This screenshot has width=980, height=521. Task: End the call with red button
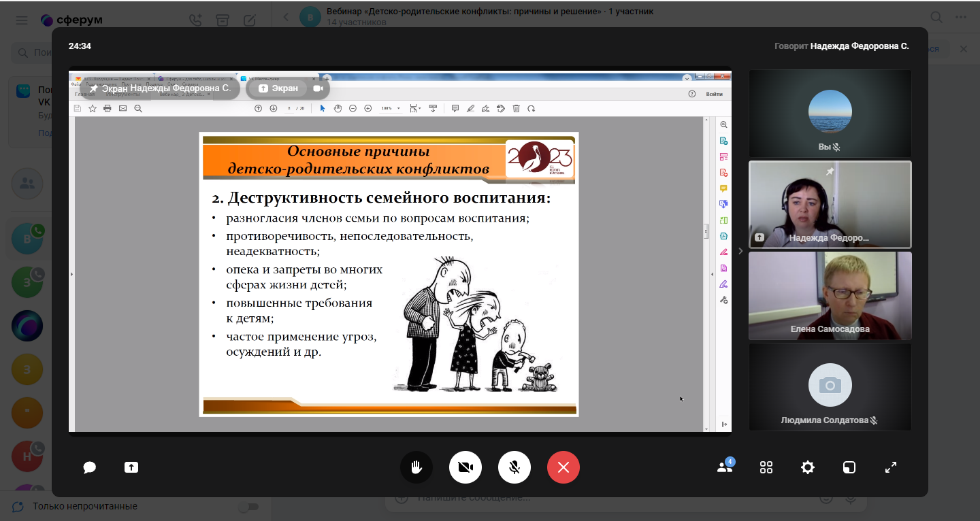[563, 467]
